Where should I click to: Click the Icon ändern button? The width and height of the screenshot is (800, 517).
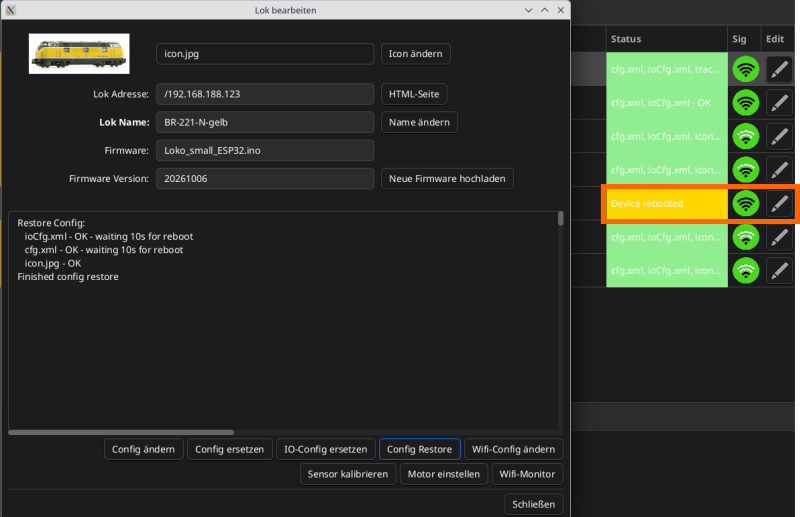(415, 54)
